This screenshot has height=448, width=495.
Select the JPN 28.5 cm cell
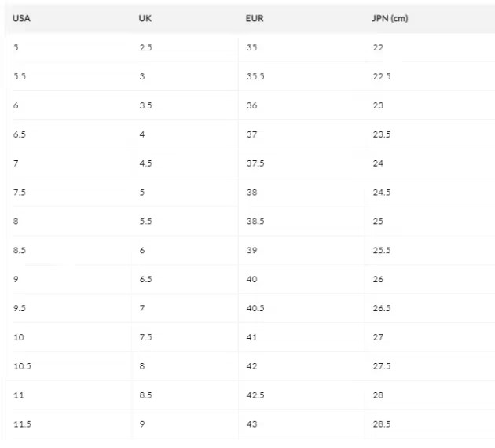click(381, 424)
